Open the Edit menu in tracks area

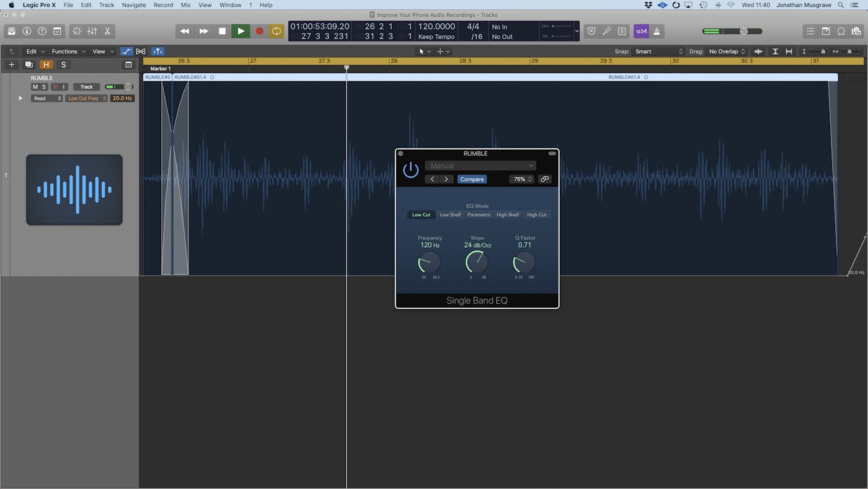[34, 52]
